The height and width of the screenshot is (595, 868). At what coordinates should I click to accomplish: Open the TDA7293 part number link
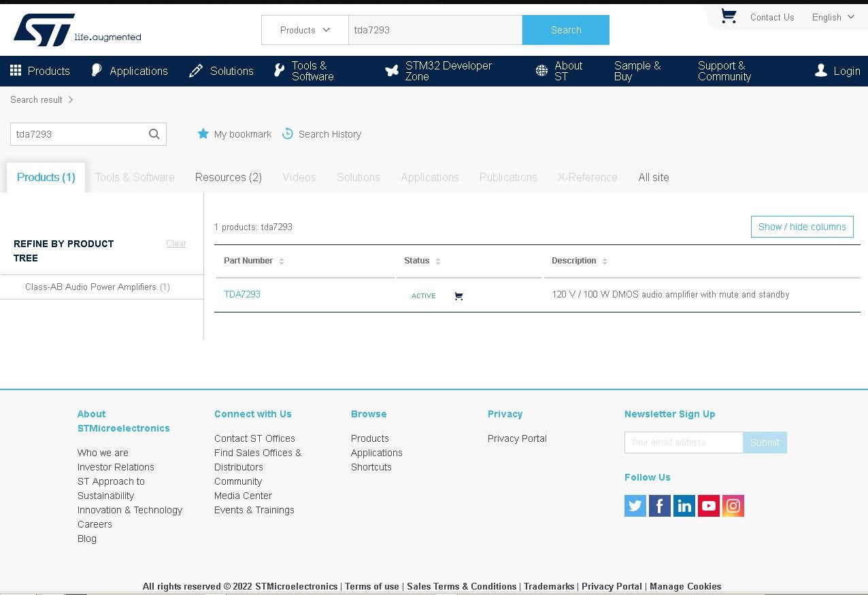coord(242,294)
